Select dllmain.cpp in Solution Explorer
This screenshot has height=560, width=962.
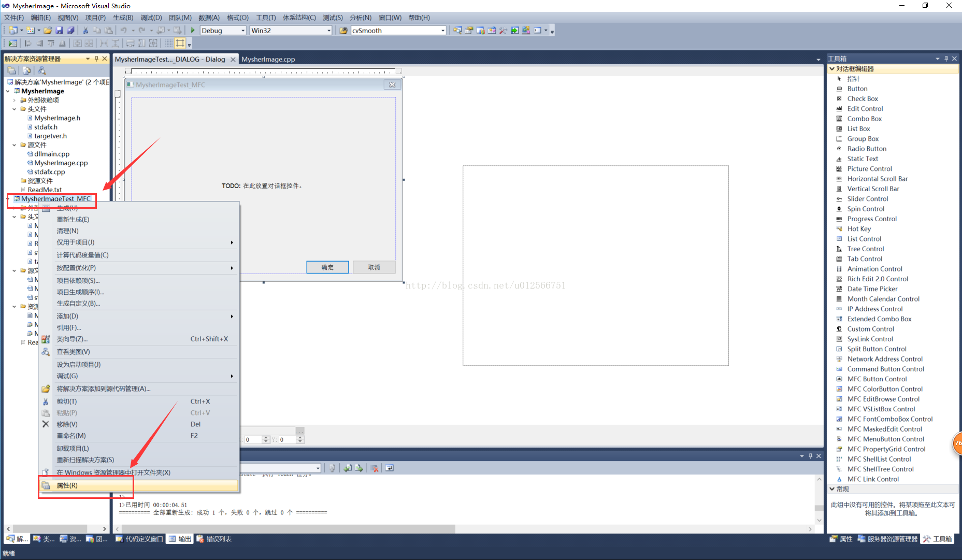52,154
